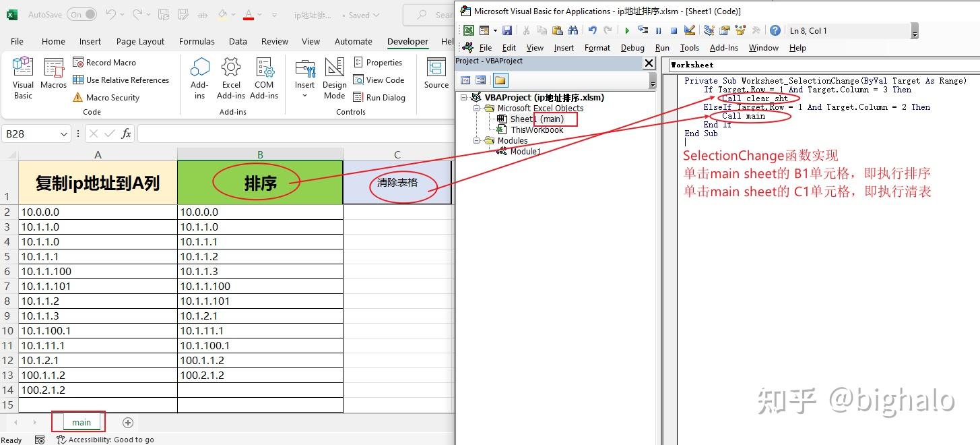Image resolution: width=980 pixels, height=445 pixels.
Task: Click the View Code button
Action: point(381,80)
